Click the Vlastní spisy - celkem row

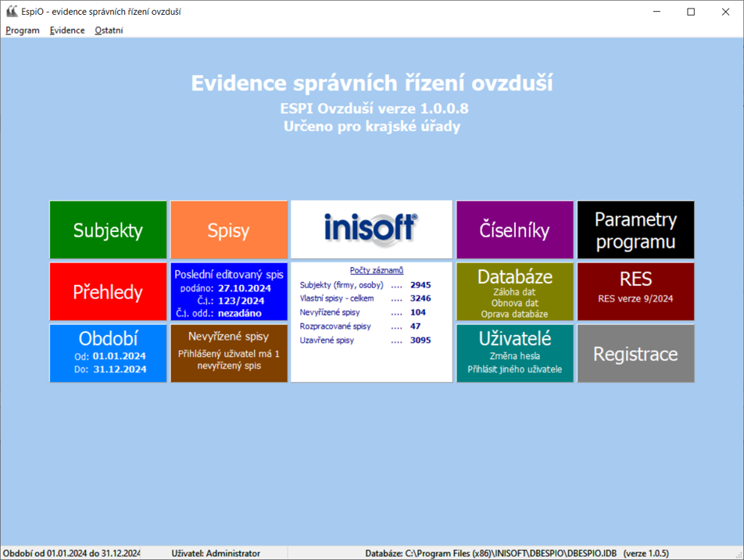pyautogui.click(x=366, y=298)
